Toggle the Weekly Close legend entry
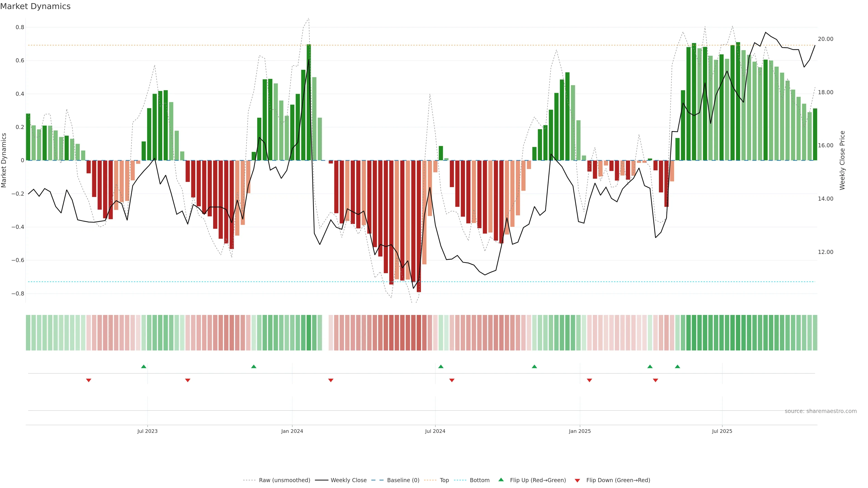 click(x=348, y=480)
